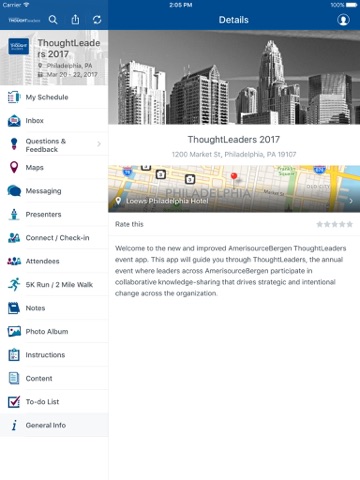Open map chevron on Loews Philadelphia Hotel
Image resolution: width=360 pixels, height=480 pixels.
click(x=351, y=201)
